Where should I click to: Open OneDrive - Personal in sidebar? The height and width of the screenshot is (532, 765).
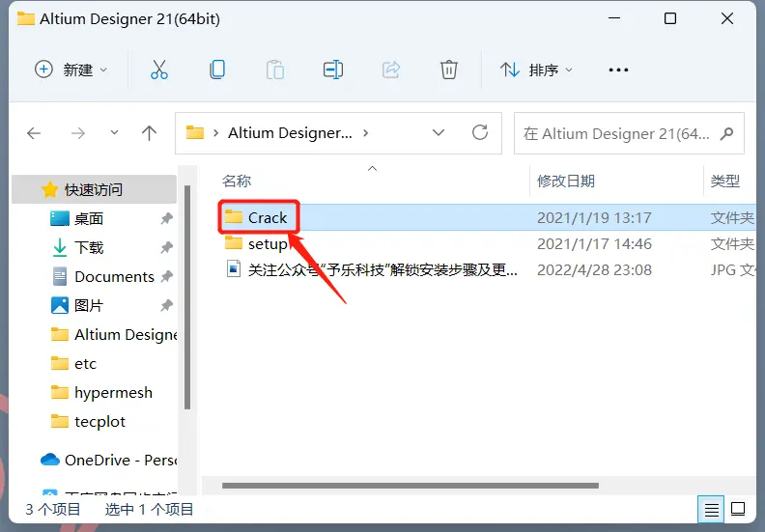point(108,460)
